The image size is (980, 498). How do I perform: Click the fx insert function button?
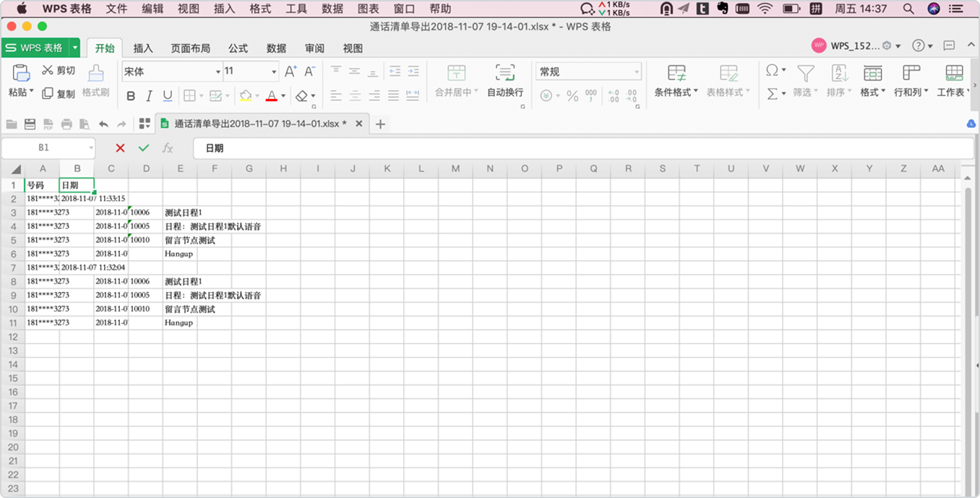168,148
